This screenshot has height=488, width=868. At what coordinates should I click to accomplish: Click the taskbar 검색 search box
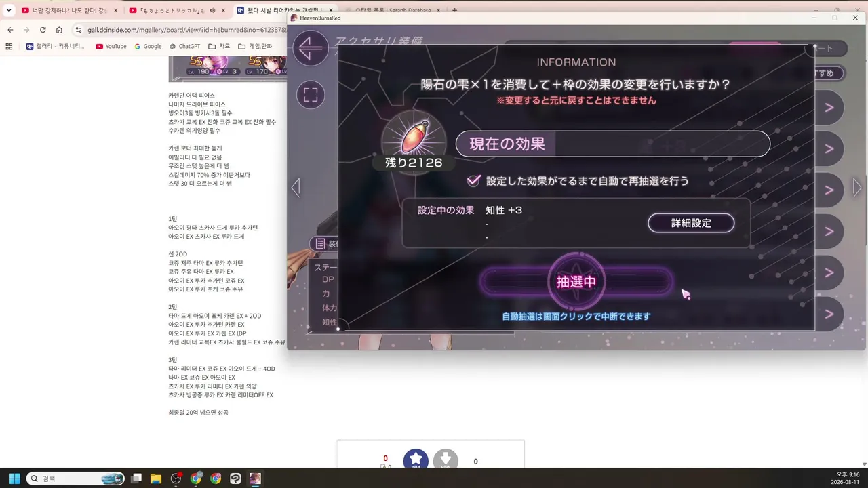[x=75, y=479]
